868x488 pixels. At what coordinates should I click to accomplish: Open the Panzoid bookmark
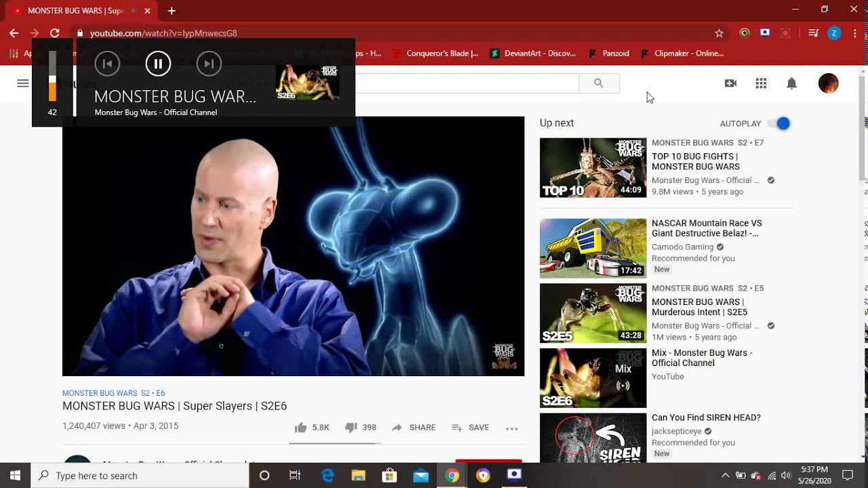(x=609, y=54)
